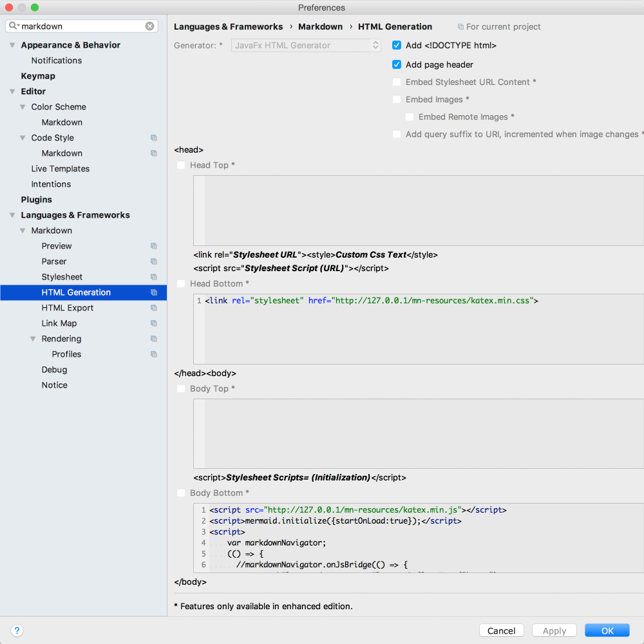Confirm preferences with the OK button
This screenshot has width=644, height=644.
(607, 630)
